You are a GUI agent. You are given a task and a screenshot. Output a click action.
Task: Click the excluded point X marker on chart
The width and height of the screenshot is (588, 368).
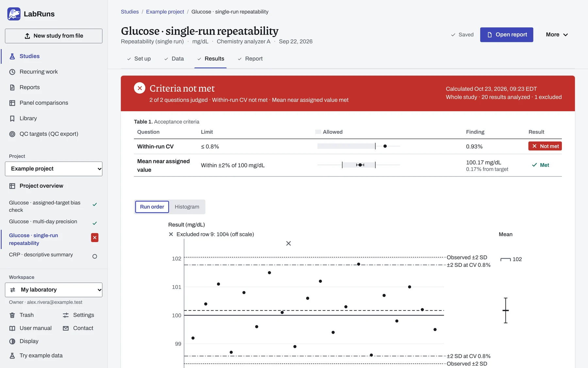click(288, 243)
